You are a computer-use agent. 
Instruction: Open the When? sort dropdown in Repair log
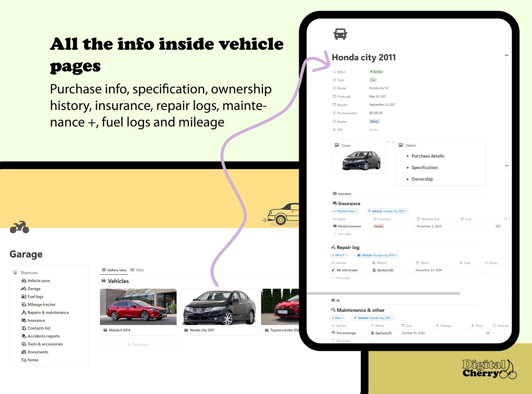pos(339,255)
